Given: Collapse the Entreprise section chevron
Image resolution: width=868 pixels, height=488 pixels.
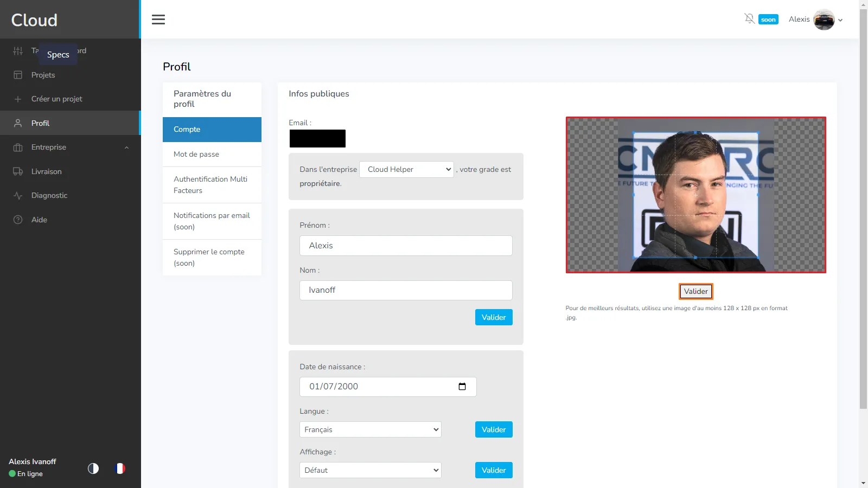Looking at the screenshot, I should 126,147.
